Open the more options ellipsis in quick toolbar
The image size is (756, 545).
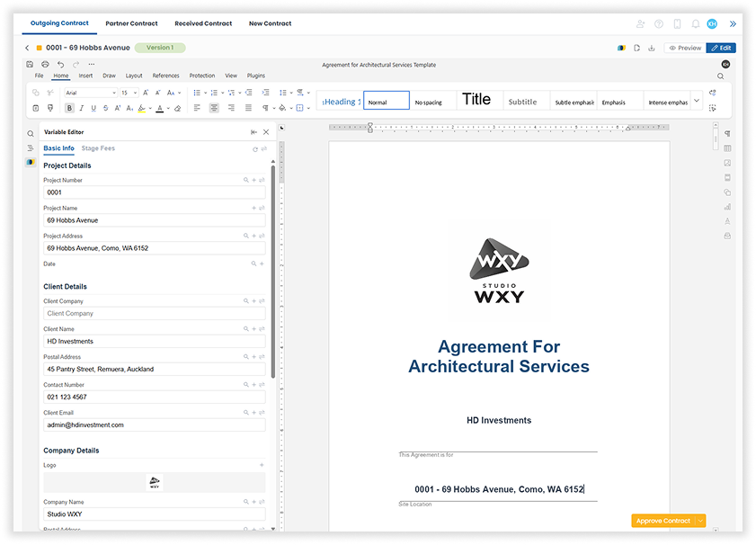pyautogui.click(x=92, y=64)
